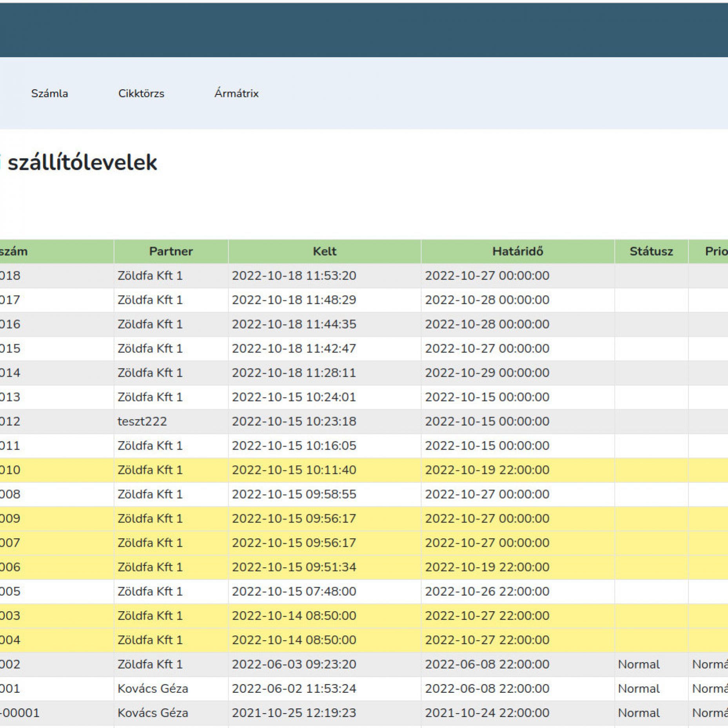Screen dimensions: 728x728
Task: Click the deadline cell 2022-10-29 00:00:00
Action: tap(487, 373)
